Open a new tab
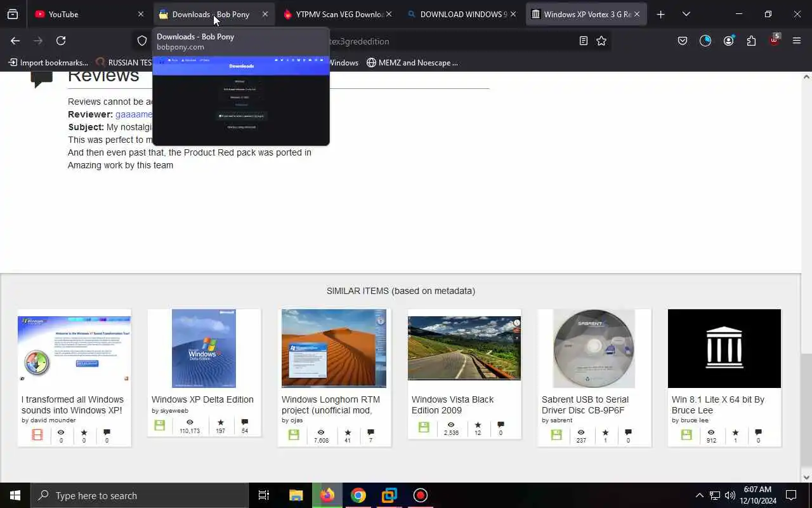The height and width of the screenshot is (508, 812). (x=660, y=14)
